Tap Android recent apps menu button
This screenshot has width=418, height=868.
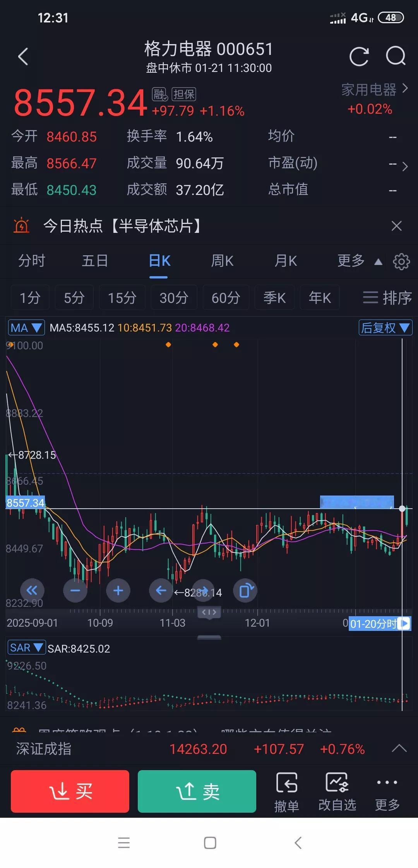click(x=124, y=842)
